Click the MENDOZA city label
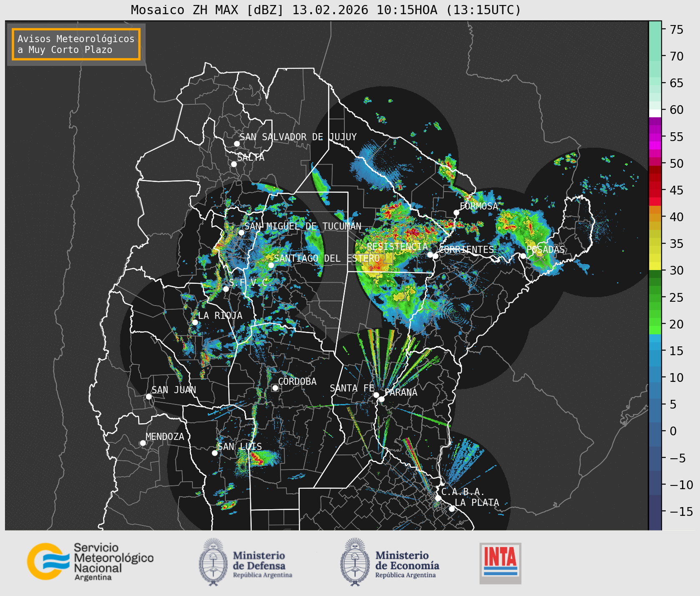This screenshot has height=596, width=700. click(165, 437)
